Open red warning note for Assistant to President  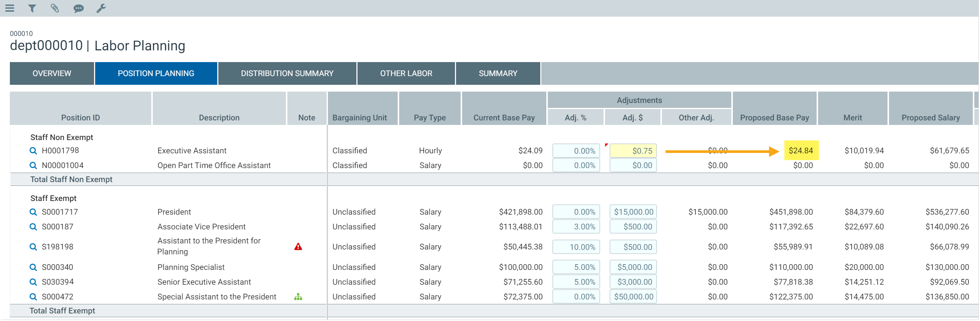(298, 247)
